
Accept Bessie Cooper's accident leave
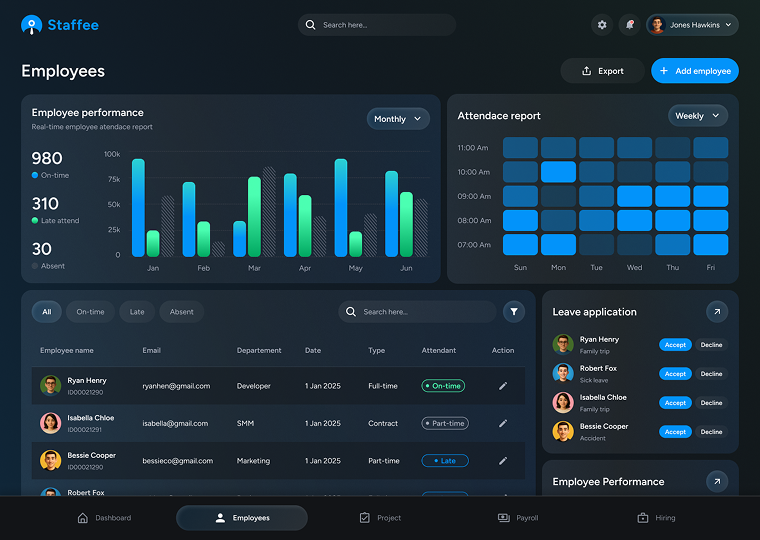[675, 431]
